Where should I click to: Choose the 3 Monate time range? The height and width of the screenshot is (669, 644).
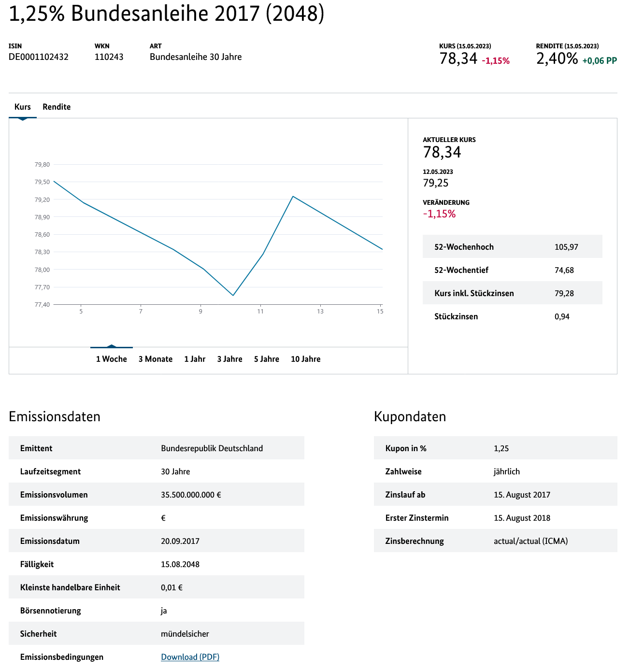coord(156,359)
